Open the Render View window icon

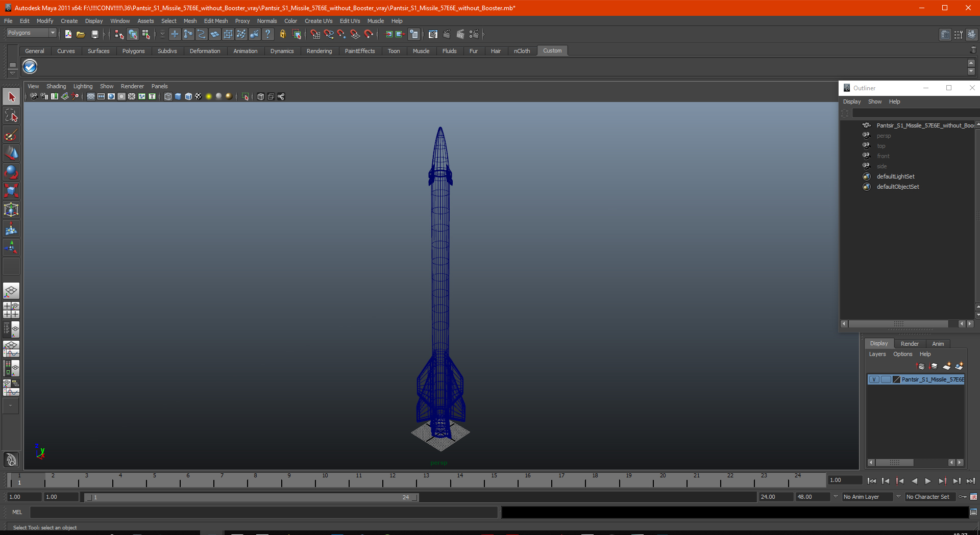(433, 34)
